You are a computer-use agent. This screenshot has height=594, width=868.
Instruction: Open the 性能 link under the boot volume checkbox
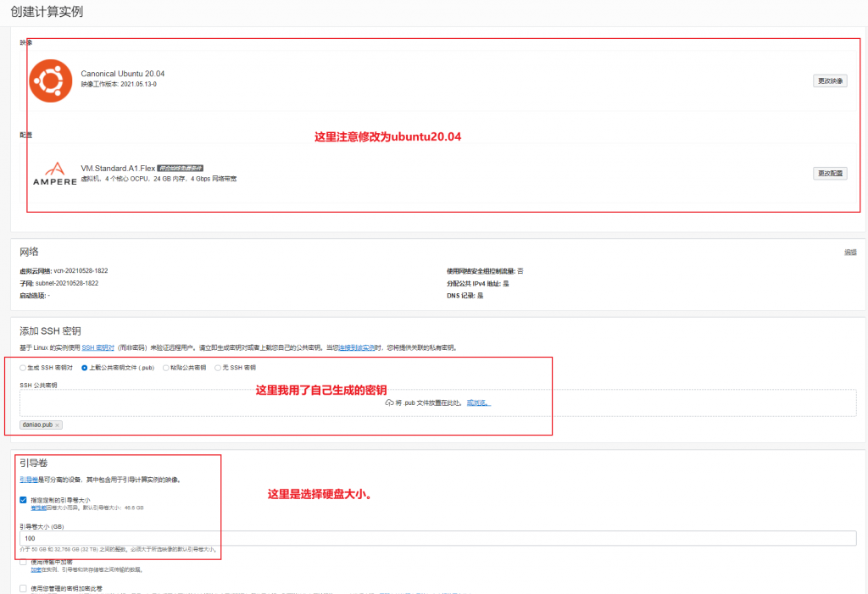(38, 508)
